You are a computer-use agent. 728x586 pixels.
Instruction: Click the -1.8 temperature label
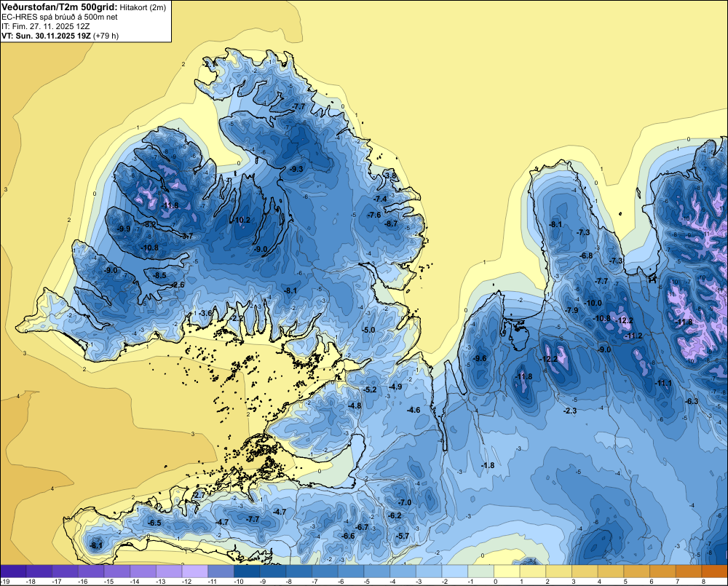pos(488,465)
